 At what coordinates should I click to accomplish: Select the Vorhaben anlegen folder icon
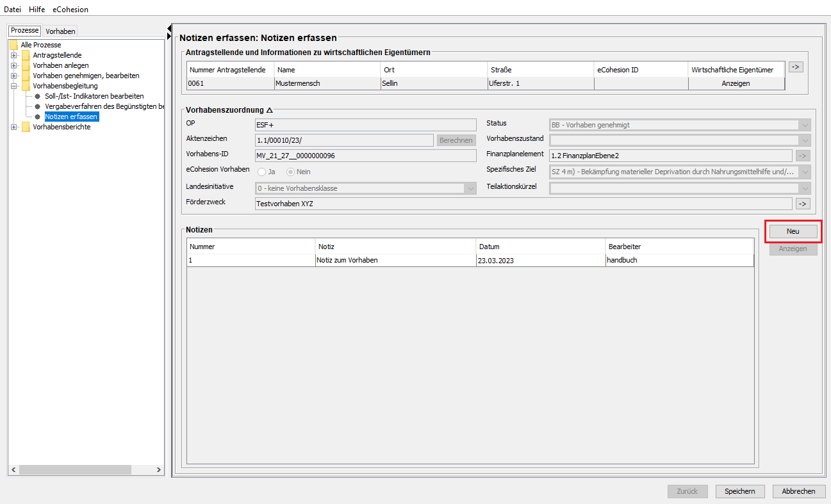(26, 65)
